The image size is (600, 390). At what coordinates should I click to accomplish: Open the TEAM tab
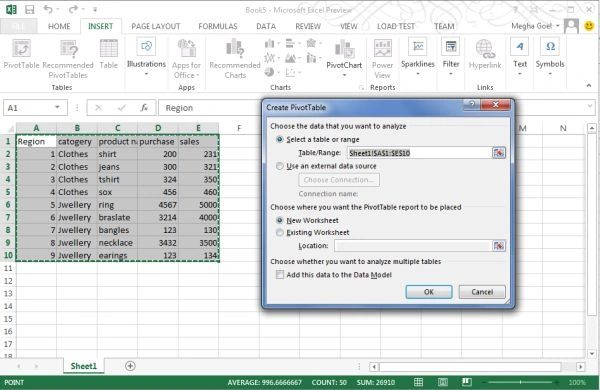pos(444,26)
